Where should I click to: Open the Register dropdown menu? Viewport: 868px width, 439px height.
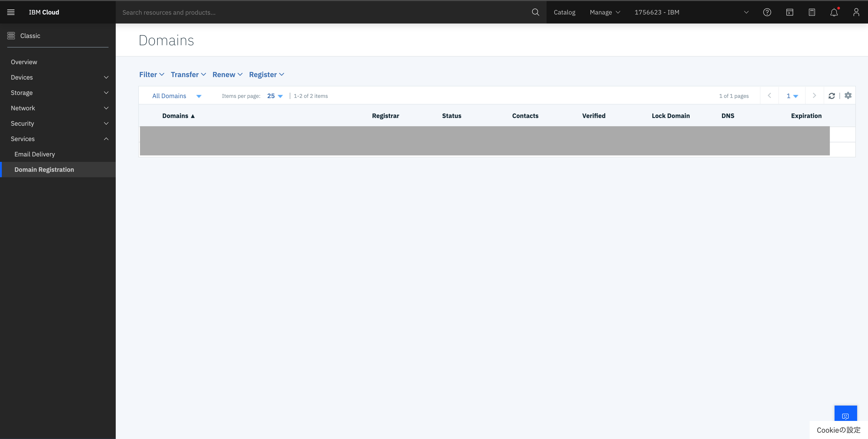tap(266, 74)
